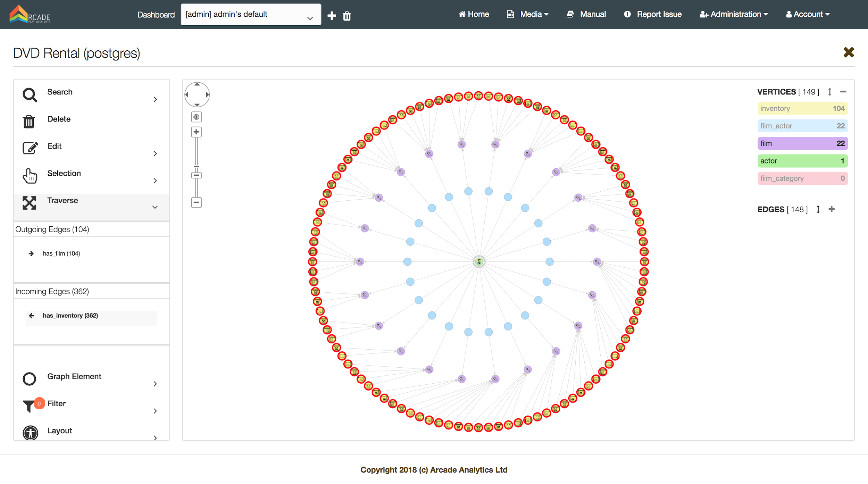Open the Administration menu

point(734,14)
